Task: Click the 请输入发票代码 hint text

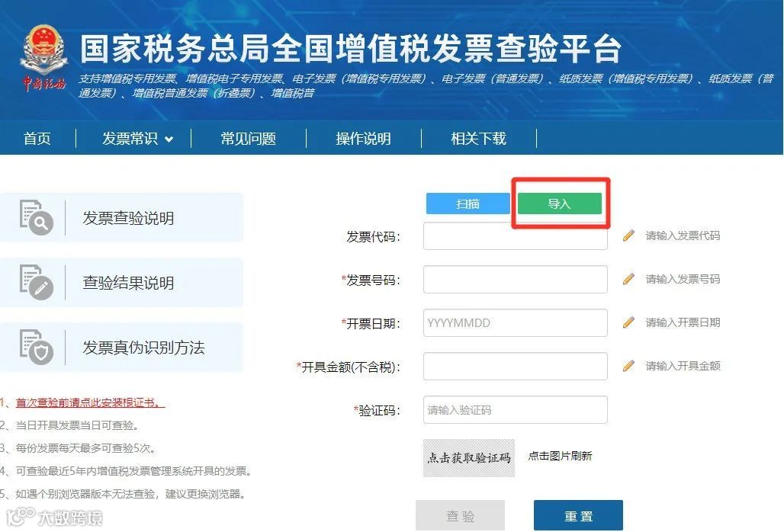Action: tap(683, 236)
